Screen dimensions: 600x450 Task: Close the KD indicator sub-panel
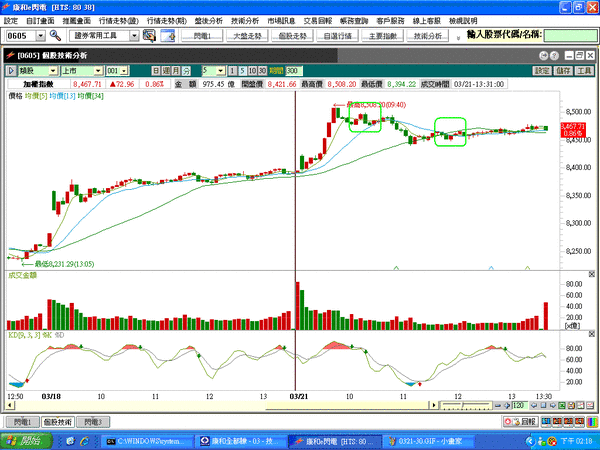click(x=592, y=334)
